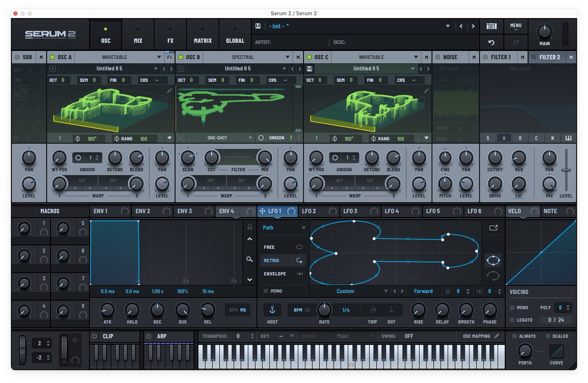This screenshot has height=383, width=588.
Task: Toggle OSC B on/off
Action: pyautogui.click(x=181, y=57)
